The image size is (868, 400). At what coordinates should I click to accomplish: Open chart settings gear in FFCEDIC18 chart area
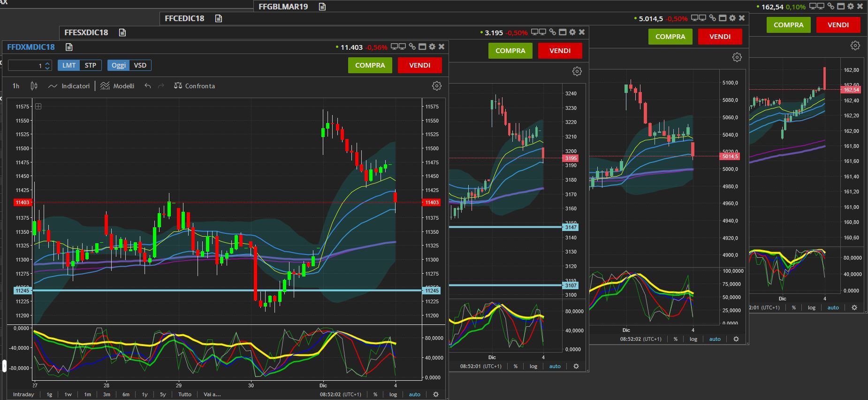pos(737,57)
